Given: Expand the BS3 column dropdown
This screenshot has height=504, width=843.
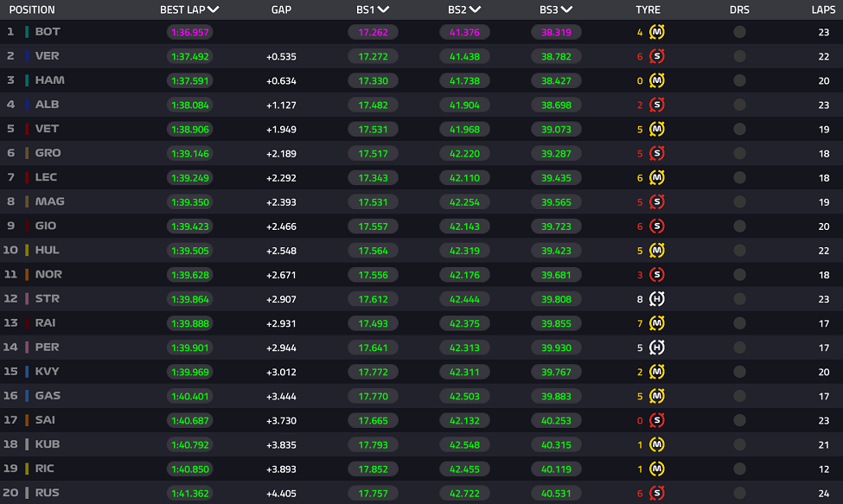Looking at the screenshot, I should click(x=565, y=10).
